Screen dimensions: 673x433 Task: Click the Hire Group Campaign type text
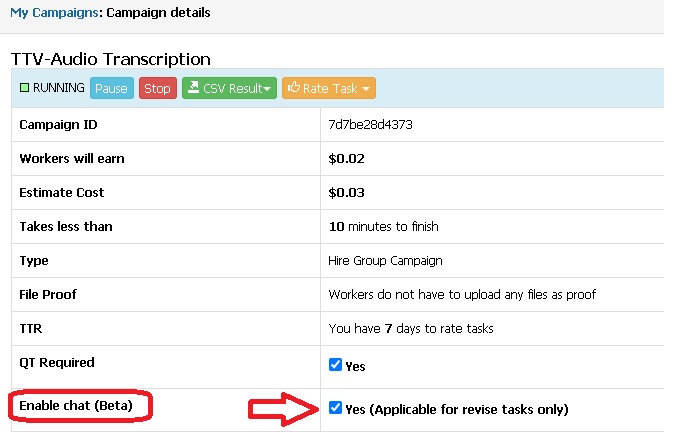385,261
